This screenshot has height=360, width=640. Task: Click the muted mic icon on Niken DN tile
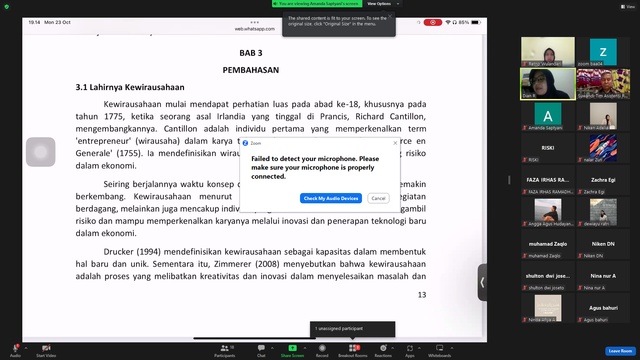tap(580, 256)
